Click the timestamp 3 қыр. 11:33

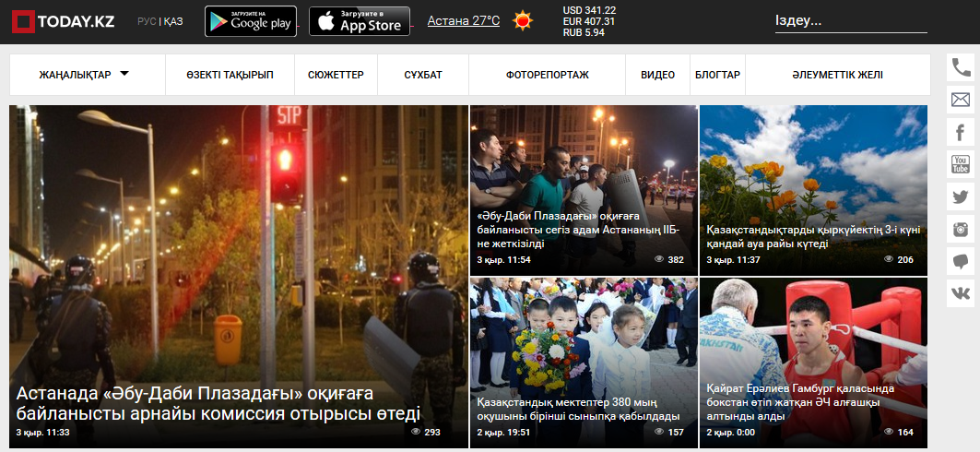pos(42,432)
